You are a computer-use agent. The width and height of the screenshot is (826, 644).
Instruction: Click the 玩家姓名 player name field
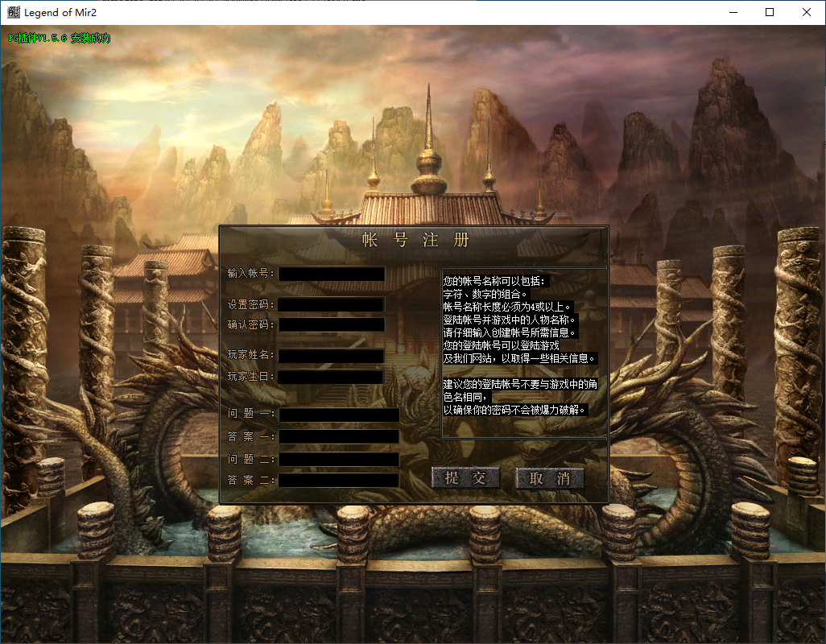click(332, 356)
